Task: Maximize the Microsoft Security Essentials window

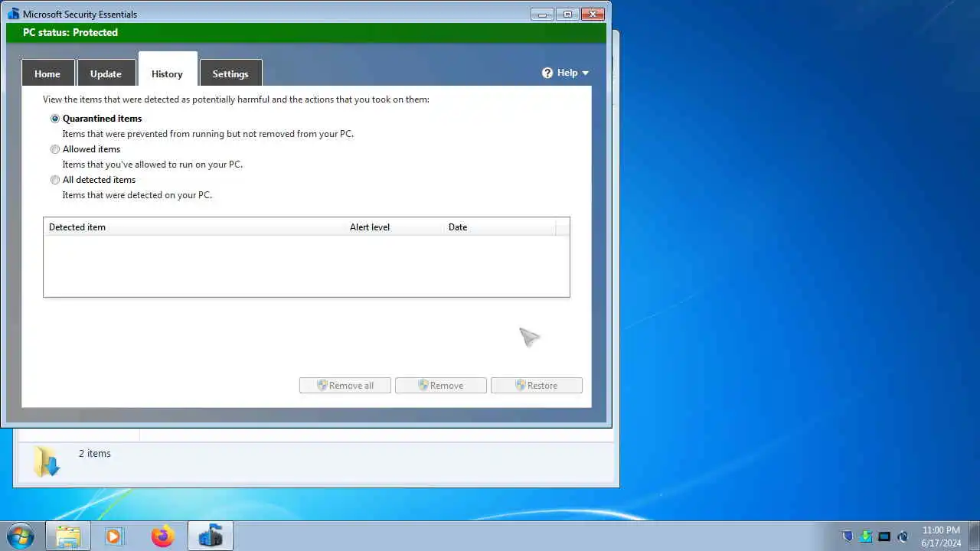Action: pos(567,14)
